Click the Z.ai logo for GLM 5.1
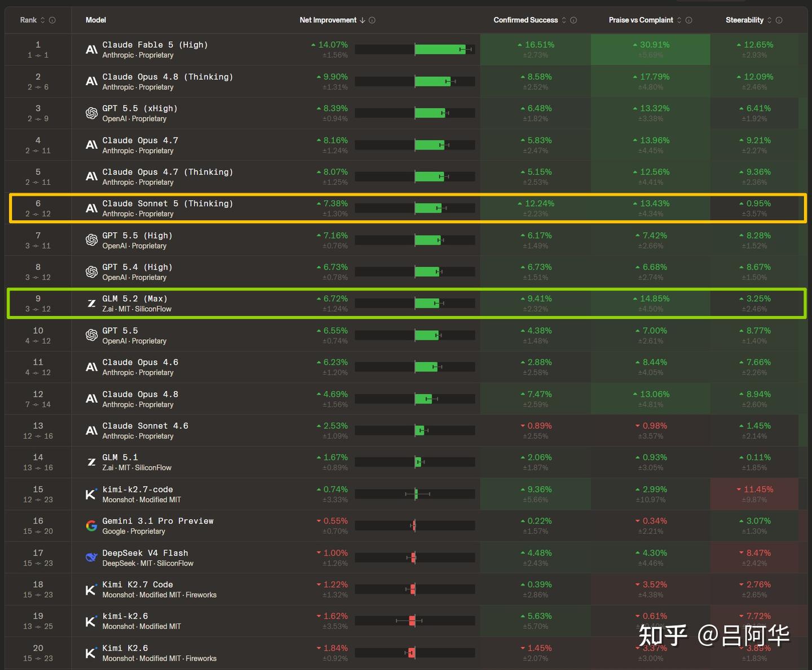Screen dimensions: 812x670 point(91,462)
